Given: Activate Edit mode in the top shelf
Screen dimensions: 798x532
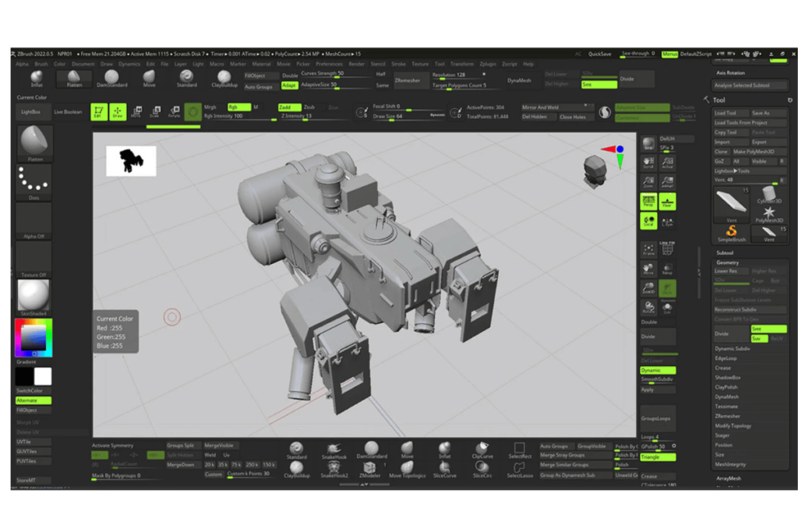Looking at the screenshot, I should coord(98,111).
